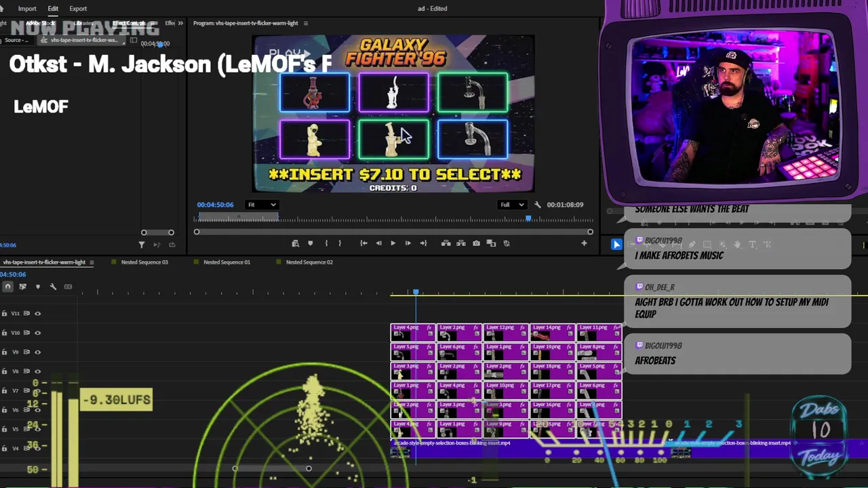The height and width of the screenshot is (488, 868).
Task: Step back one frame in Program monitor
Action: point(378,243)
